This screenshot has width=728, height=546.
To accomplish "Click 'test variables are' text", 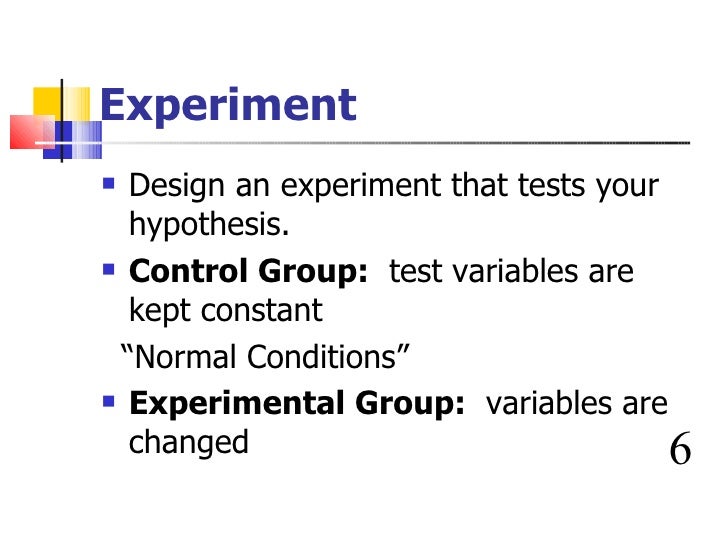I will pos(511,271).
